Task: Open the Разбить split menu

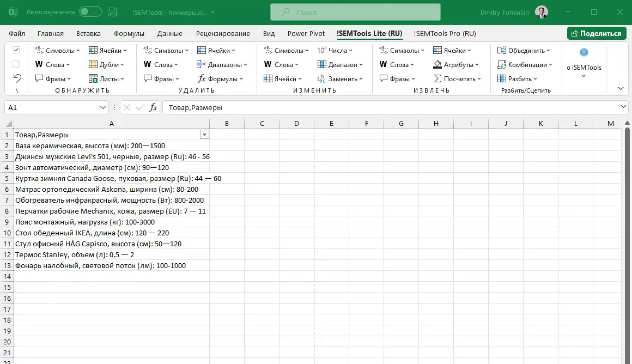Action: tap(517, 78)
